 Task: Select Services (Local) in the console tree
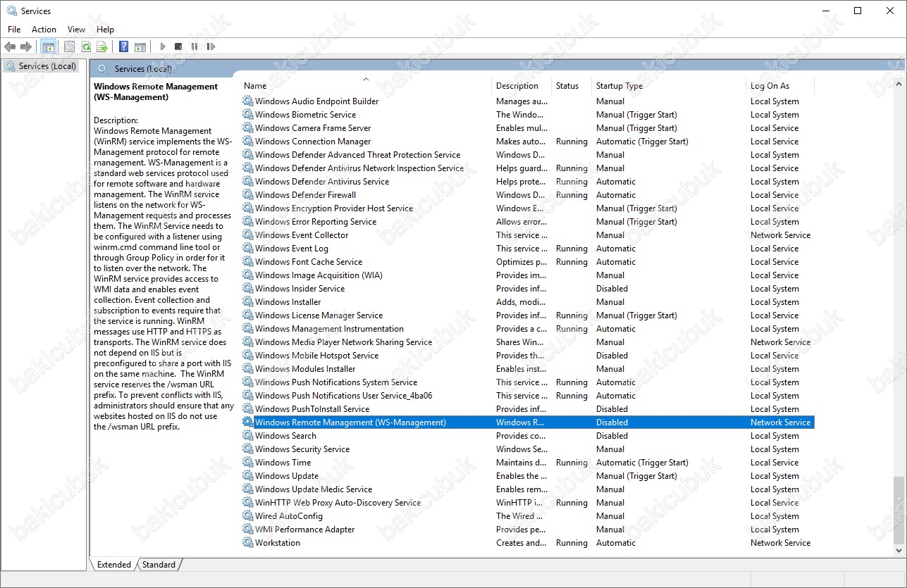coord(47,66)
